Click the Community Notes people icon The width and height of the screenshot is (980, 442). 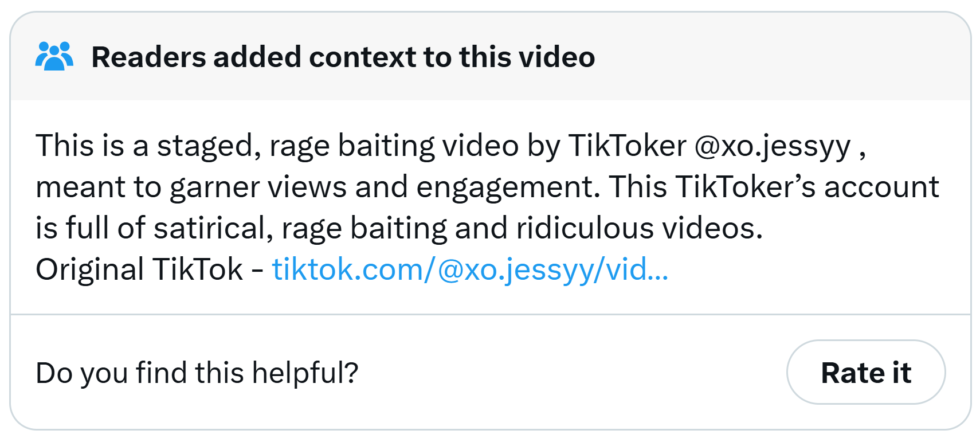click(54, 57)
